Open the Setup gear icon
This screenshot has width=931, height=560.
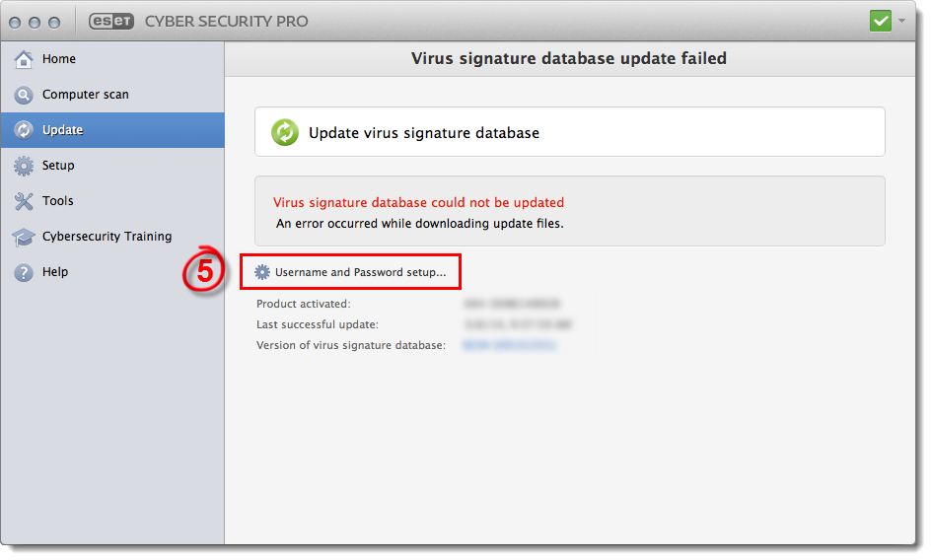click(24, 166)
